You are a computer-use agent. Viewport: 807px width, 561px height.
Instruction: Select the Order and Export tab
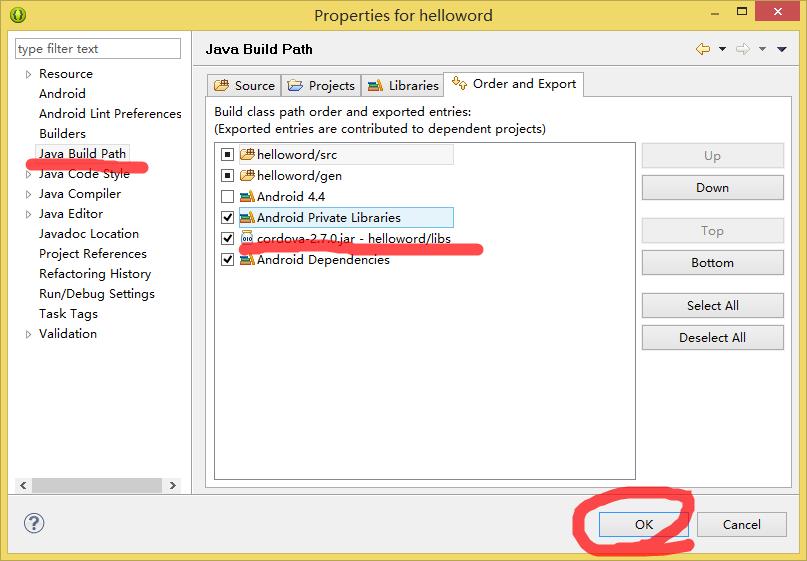[514, 84]
